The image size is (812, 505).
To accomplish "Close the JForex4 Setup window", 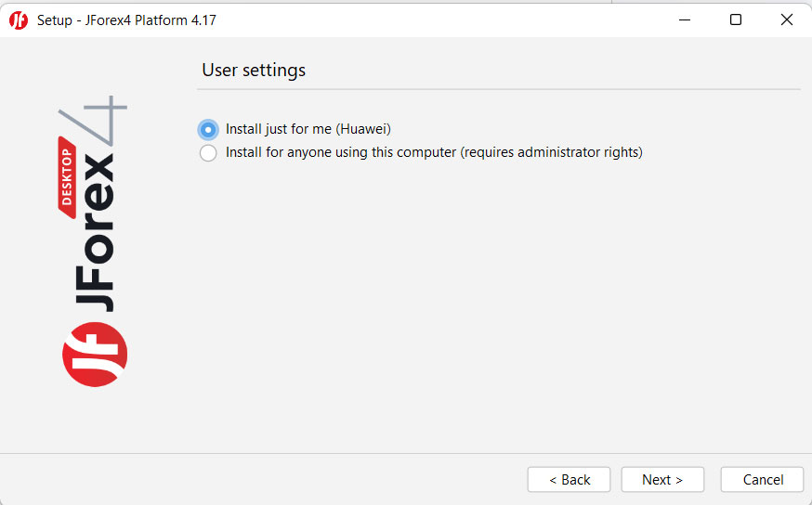I will (x=787, y=19).
